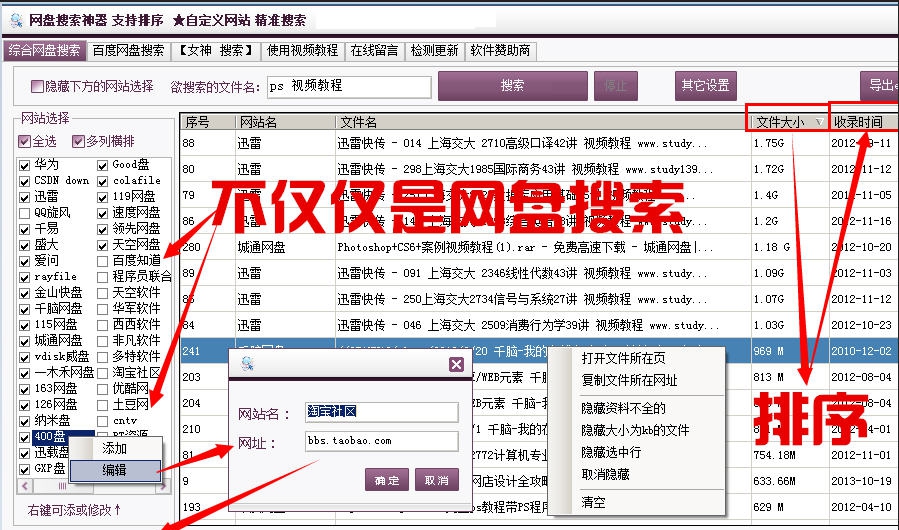Choose 编辑 from the site context menu
Viewport: 899px width, 530px height.
(x=115, y=470)
